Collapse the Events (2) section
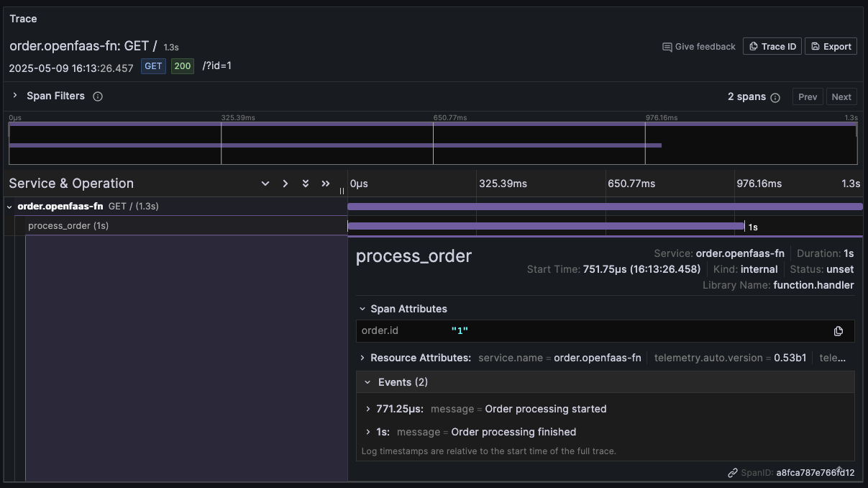The height and width of the screenshot is (488, 868). pyautogui.click(x=367, y=382)
